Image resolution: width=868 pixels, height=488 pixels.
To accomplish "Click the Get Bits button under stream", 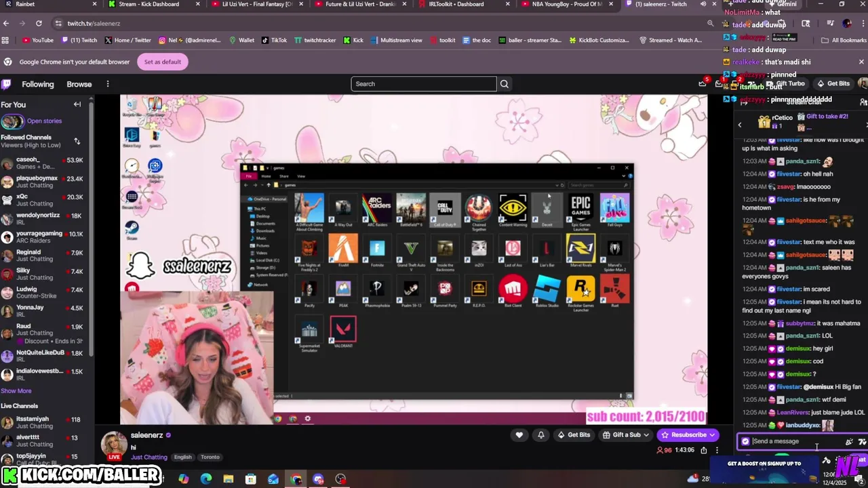I will (573, 435).
